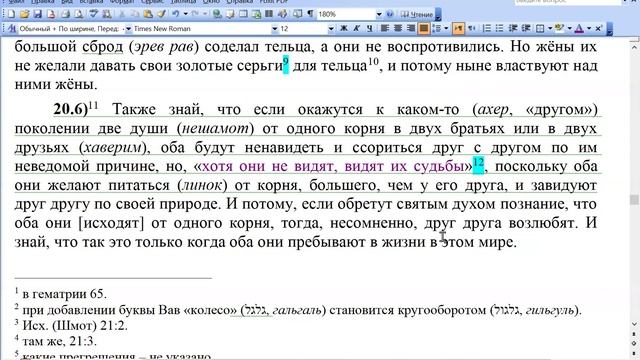Open a file with the folder icon
Viewport: 640px width, 360px height.
[24, 14]
